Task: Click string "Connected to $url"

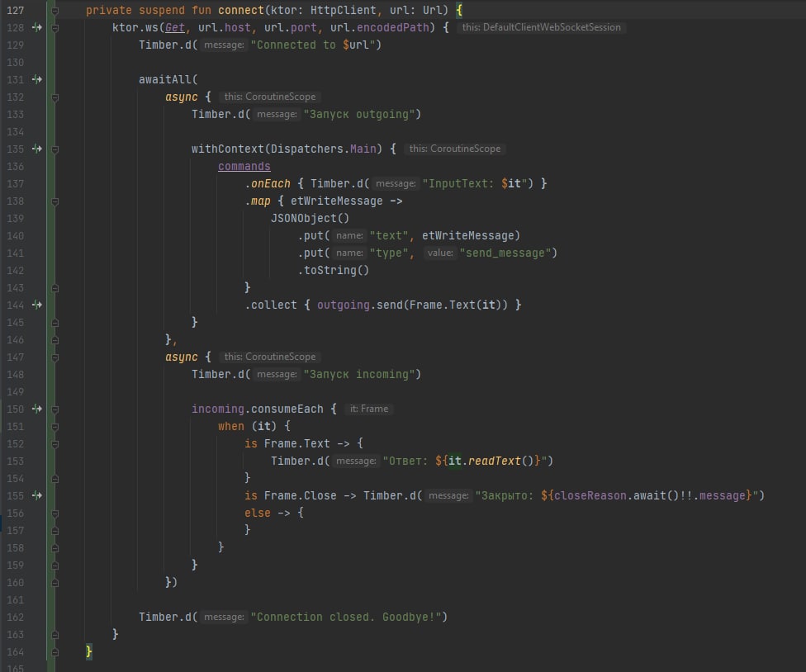Action: click(x=313, y=45)
